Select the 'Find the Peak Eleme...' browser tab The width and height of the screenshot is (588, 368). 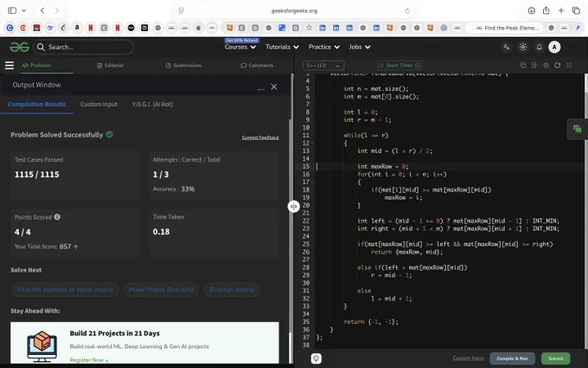506,28
